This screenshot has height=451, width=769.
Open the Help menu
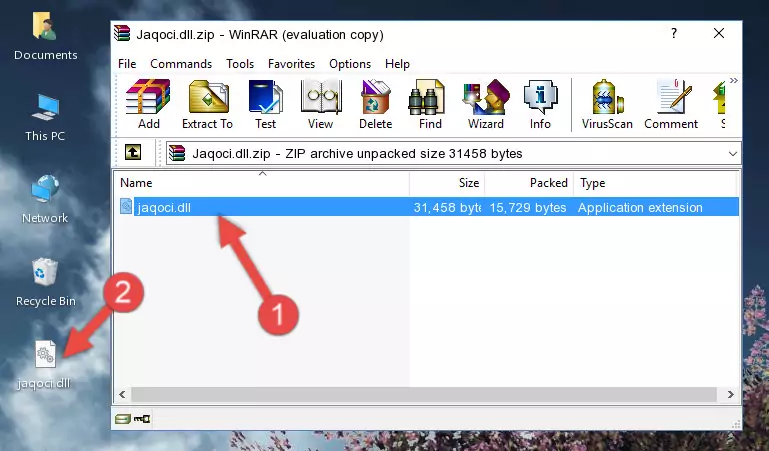pos(397,64)
